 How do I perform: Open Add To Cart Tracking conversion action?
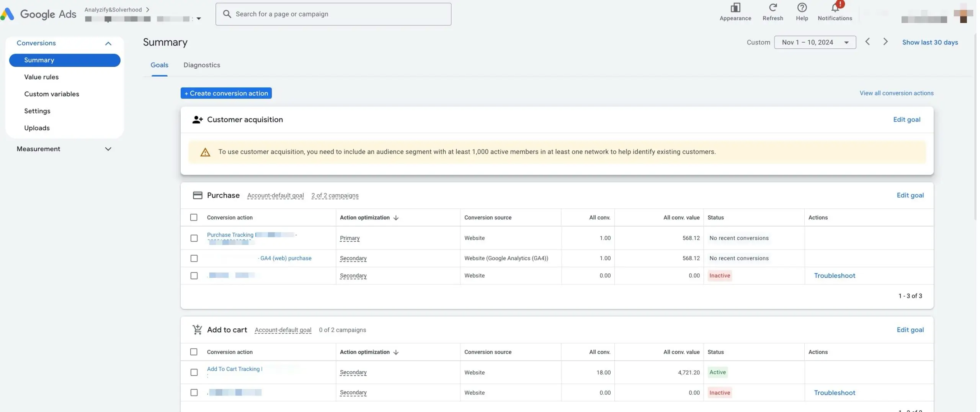(x=234, y=369)
